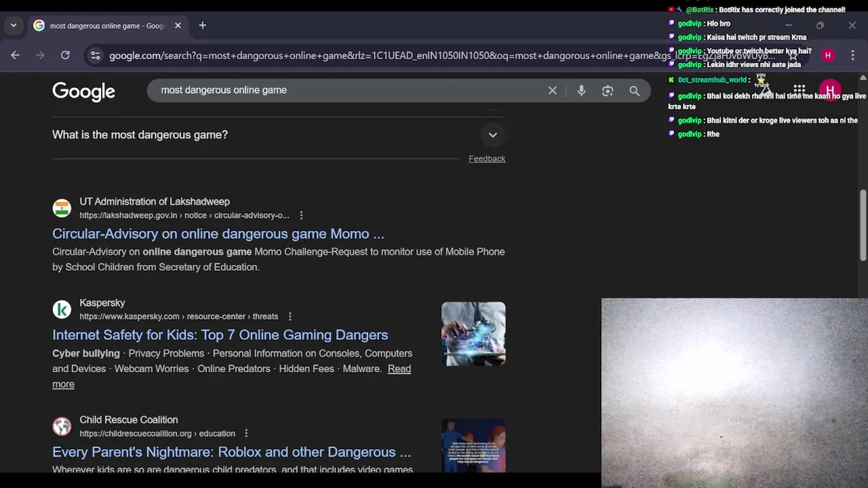Click the childrescuecoalition.org URL breadcrumb
This screenshot has width=868, height=488.
(157, 434)
